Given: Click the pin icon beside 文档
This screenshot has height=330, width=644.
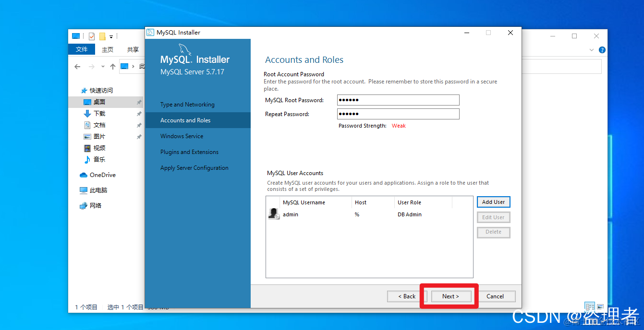Looking at the screenshot, I should click(x=139, y=125).
